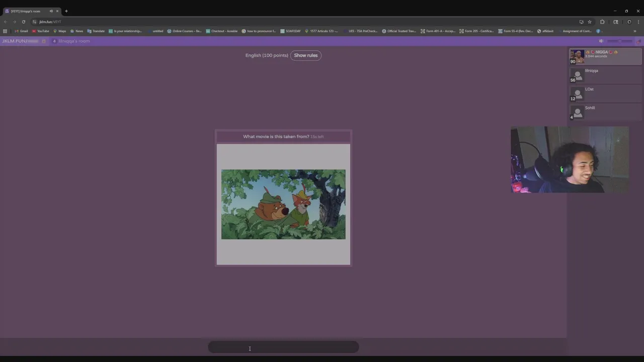Click the install app icon in address bar
The image size is (644, 362).
coord(582,22)
